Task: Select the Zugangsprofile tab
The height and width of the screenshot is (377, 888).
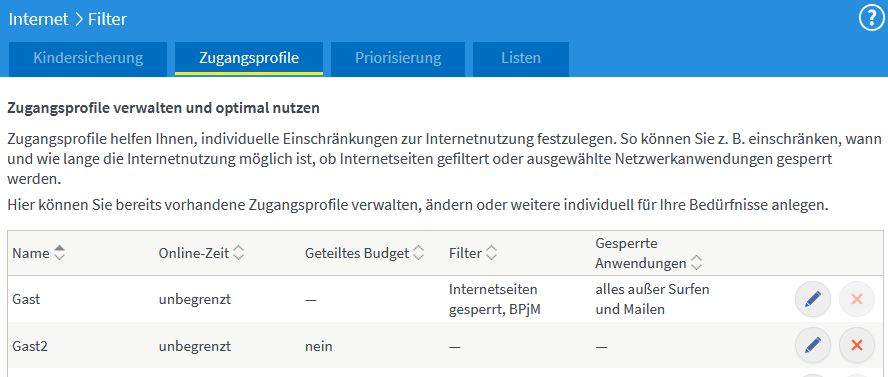Action: (249, 58)
